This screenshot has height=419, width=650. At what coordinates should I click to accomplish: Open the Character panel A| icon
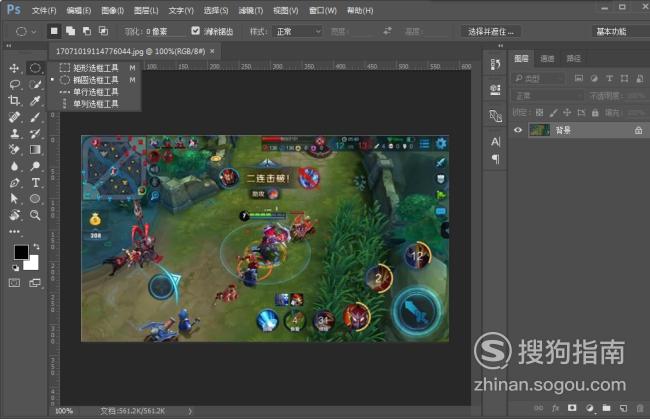[x=495, y=142]
